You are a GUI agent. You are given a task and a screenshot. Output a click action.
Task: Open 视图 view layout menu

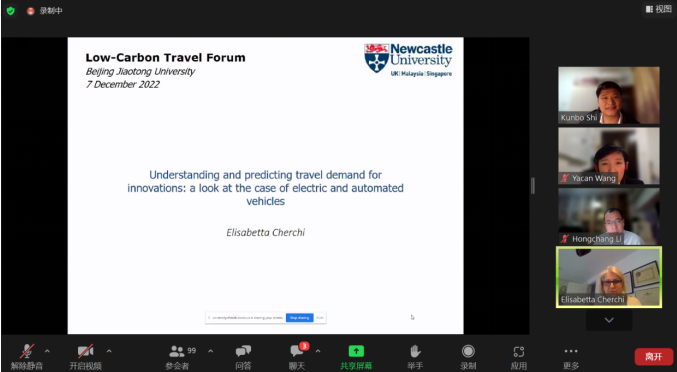(x=659, y=9)
